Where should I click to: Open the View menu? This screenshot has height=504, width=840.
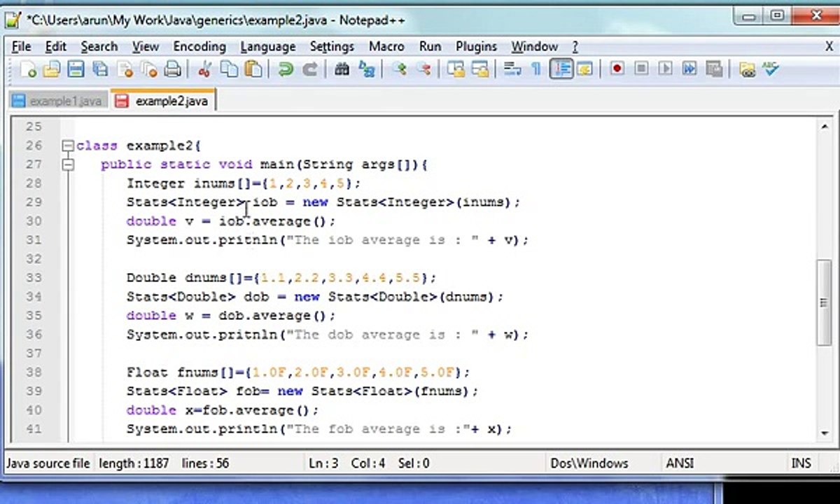click(x=145, y=46)
